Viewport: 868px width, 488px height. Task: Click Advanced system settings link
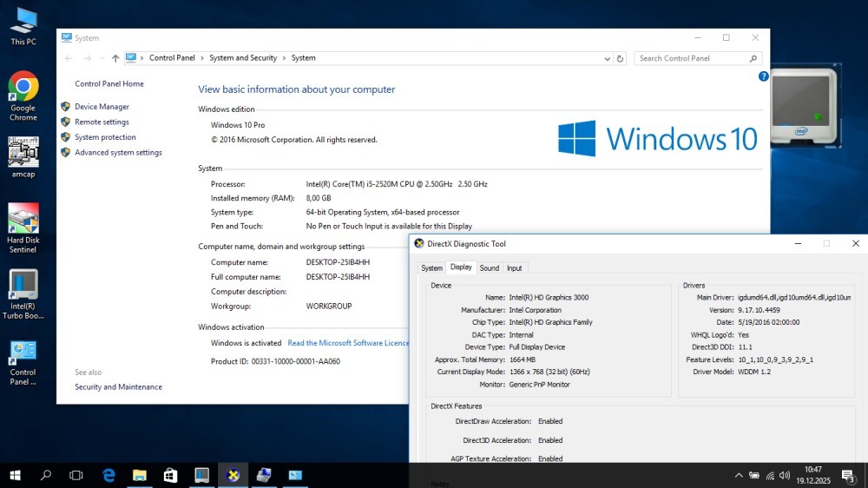tap(118, 153)
